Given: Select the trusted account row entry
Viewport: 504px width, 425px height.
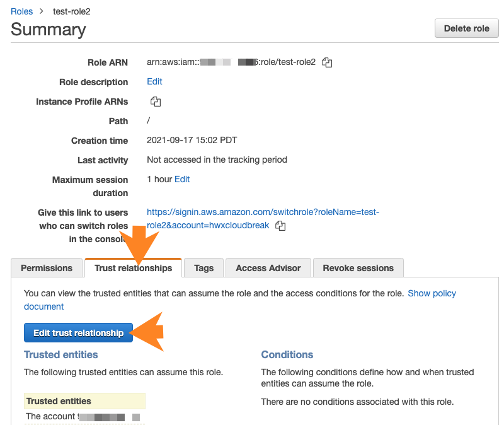Looking at the screenshot, I should point(82,417).
